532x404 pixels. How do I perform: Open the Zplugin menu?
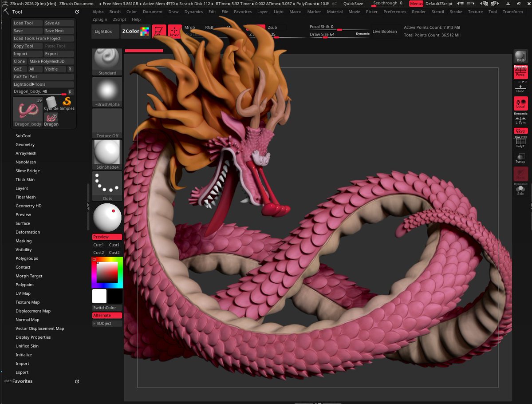(x=100, y=20)
